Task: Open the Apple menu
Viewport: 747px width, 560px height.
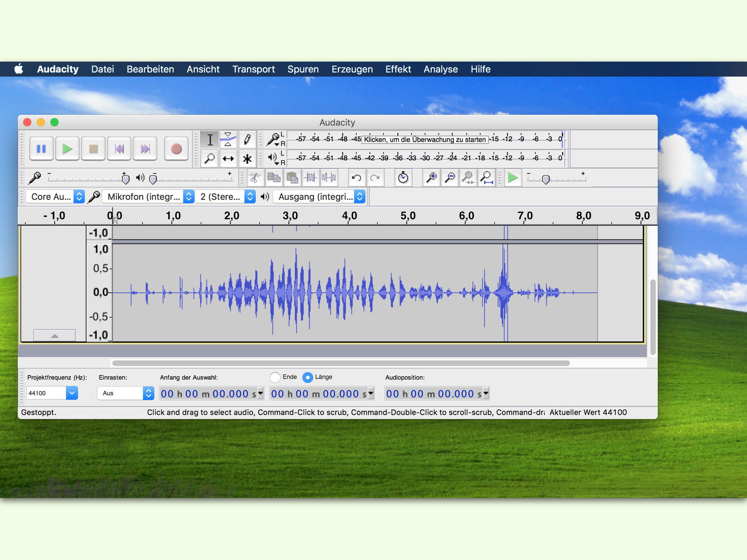Action: [19, 69]
